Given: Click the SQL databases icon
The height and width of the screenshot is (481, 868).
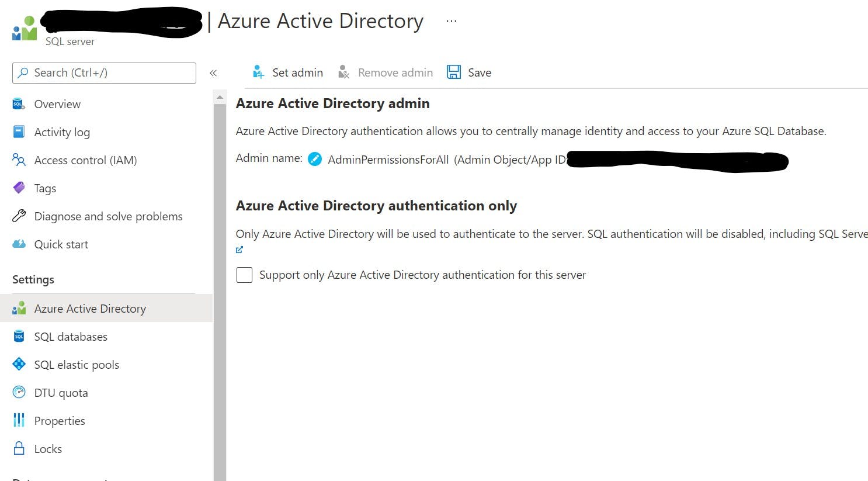Looking at the screenshot, I should click(19, 336).
